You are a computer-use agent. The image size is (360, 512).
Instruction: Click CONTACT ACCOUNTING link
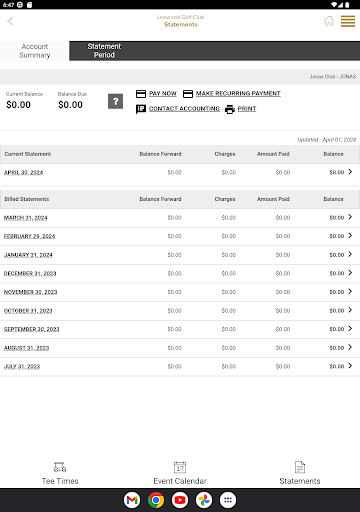click(x=184, y=109)
